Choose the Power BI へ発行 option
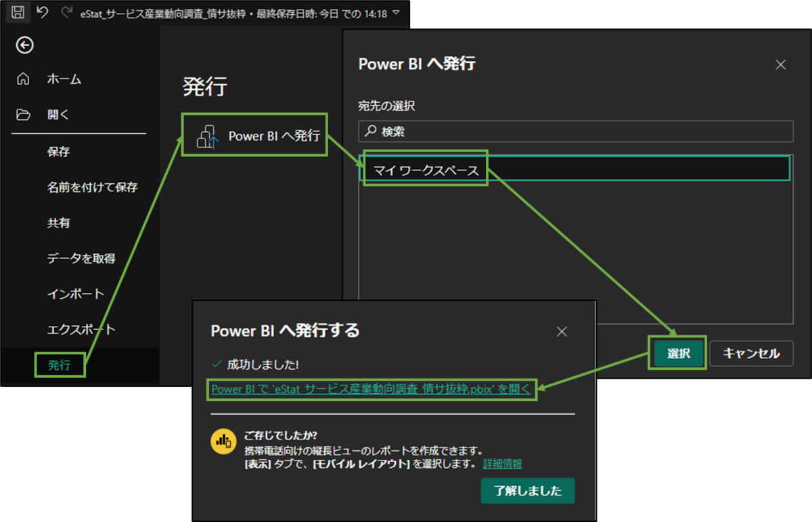Viewport: 812px width, 522px height. (255, 136)
